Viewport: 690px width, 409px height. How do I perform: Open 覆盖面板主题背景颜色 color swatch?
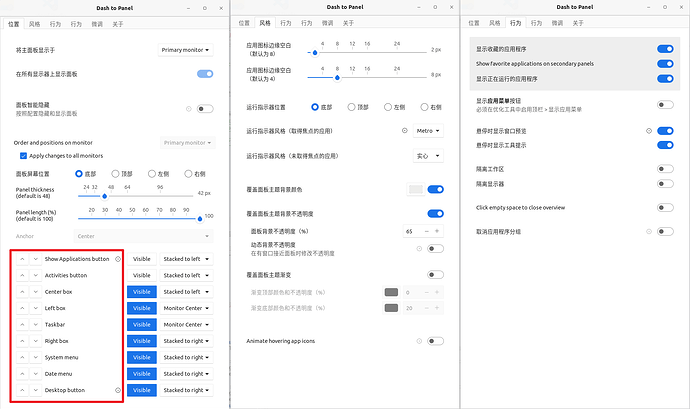coord(416,189)
